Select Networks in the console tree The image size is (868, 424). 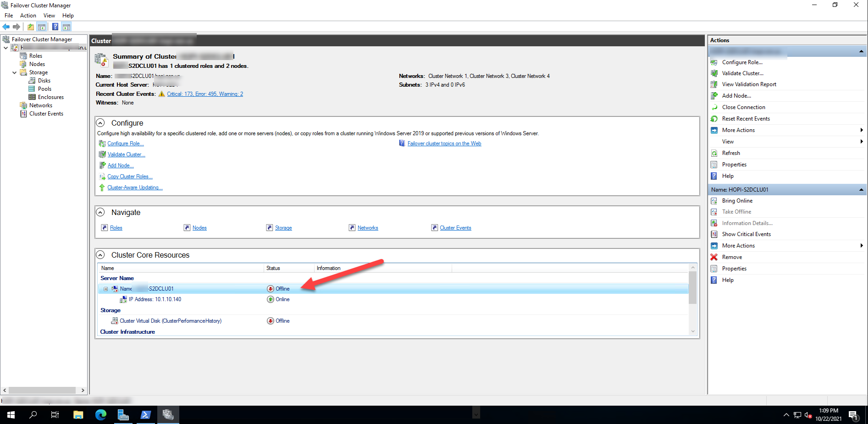tap(41, 105)
